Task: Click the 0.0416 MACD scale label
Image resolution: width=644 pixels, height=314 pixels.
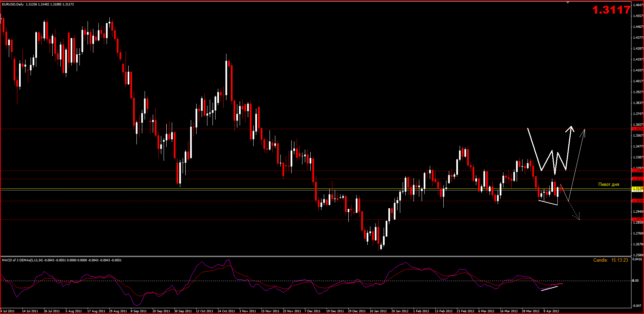Action: [x=637, y=259]
